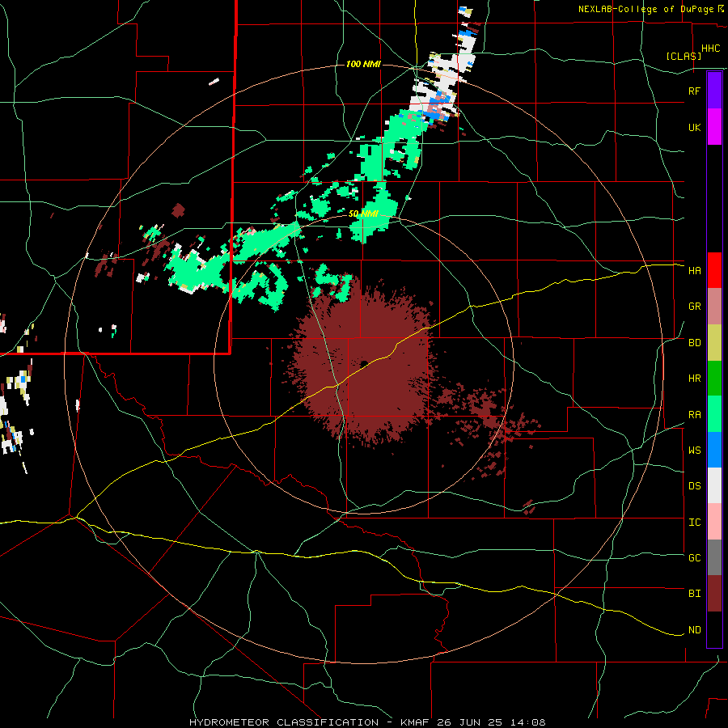Click the DS white legend swatch
The image size is (728, 728).
click(714, 485)
